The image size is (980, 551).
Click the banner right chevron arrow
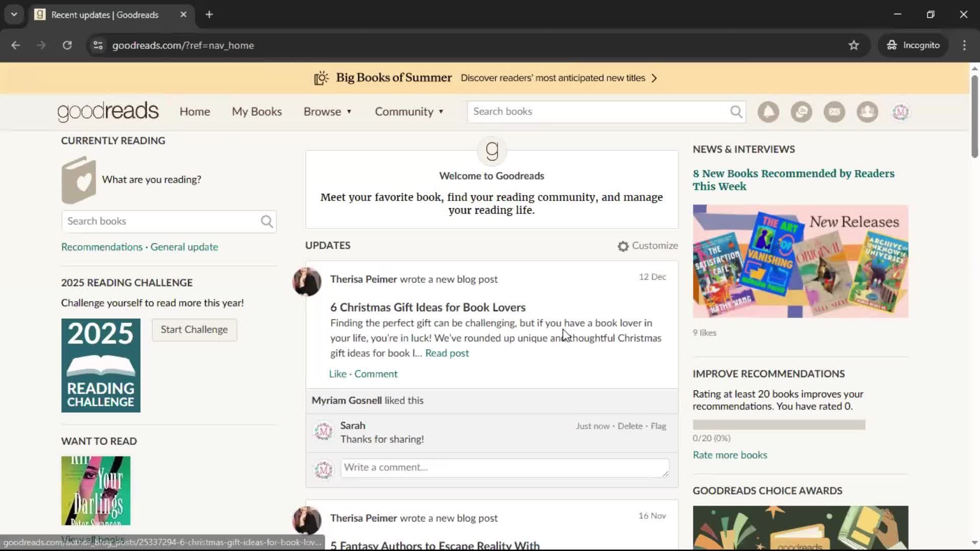[x=654, y=78]
